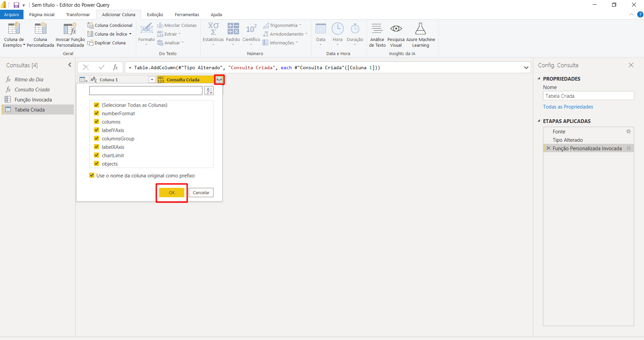The image size is (644, 340).
Task: Open gear settings for Fonte step
Action: click(629, 131)
